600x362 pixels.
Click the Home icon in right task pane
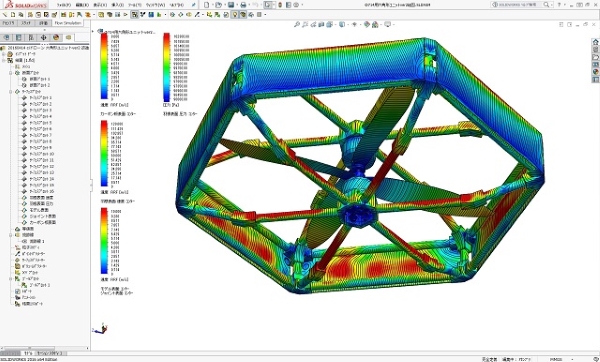tap(595, 42)
